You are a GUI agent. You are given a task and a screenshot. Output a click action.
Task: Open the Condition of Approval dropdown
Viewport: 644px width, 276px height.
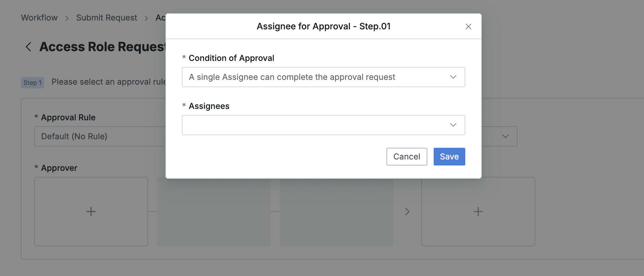pos(316,77)
